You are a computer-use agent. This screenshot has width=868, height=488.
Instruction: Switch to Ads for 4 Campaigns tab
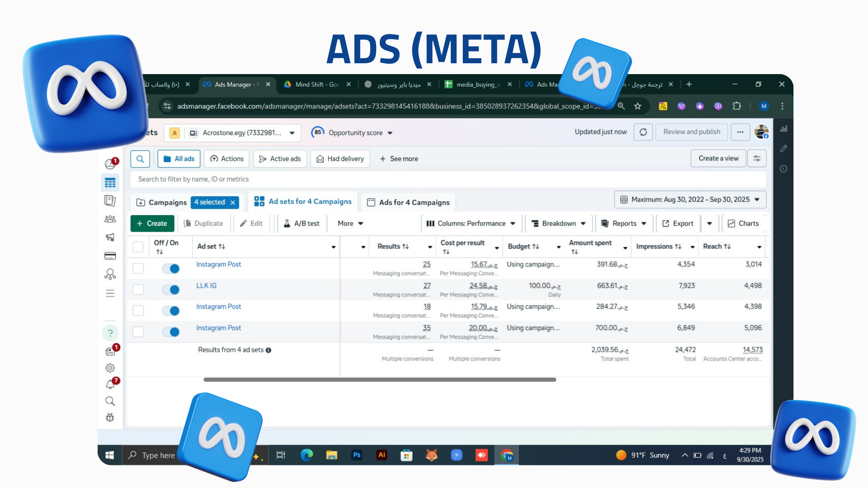click(409, 202)
